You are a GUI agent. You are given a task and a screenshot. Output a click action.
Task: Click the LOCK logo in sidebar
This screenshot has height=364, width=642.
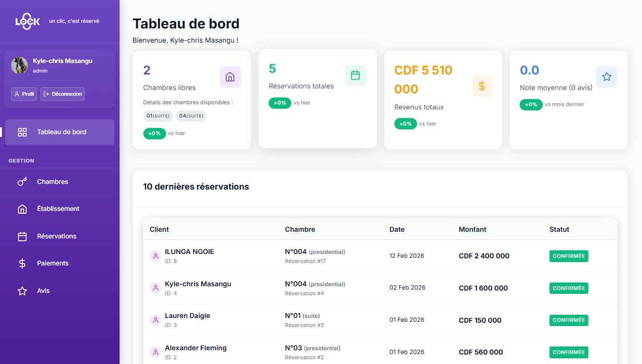[x=28, y=21]
